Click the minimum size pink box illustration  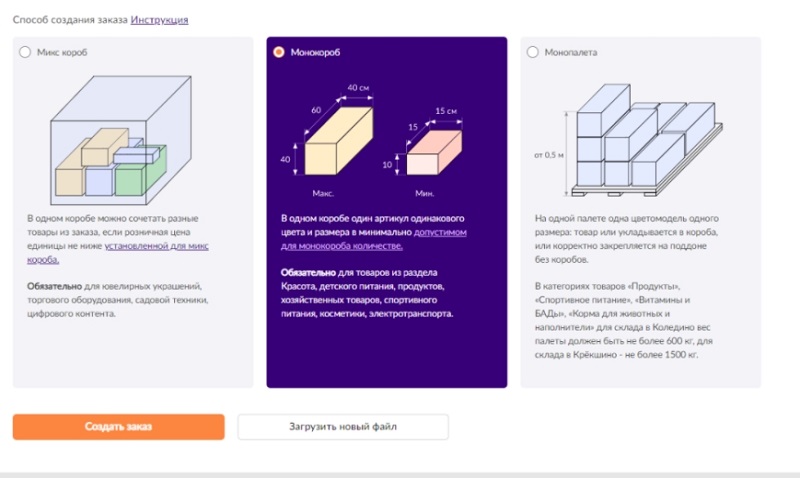(434, 152)
